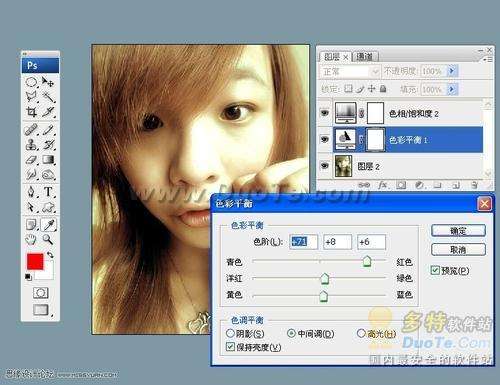Image resolution: width=500 pixels, height=385 pixels.
Task: Select the Pencil tool
Action: pyautogui.click(x=48, y=130)
